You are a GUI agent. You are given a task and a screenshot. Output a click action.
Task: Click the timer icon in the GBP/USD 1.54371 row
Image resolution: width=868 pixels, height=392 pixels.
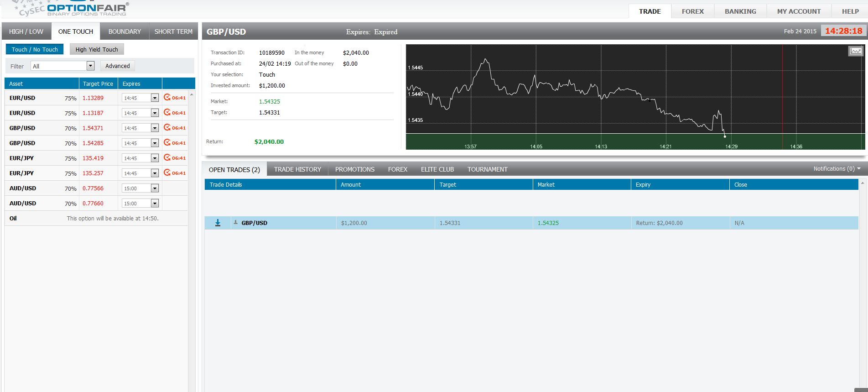point(167,127)
